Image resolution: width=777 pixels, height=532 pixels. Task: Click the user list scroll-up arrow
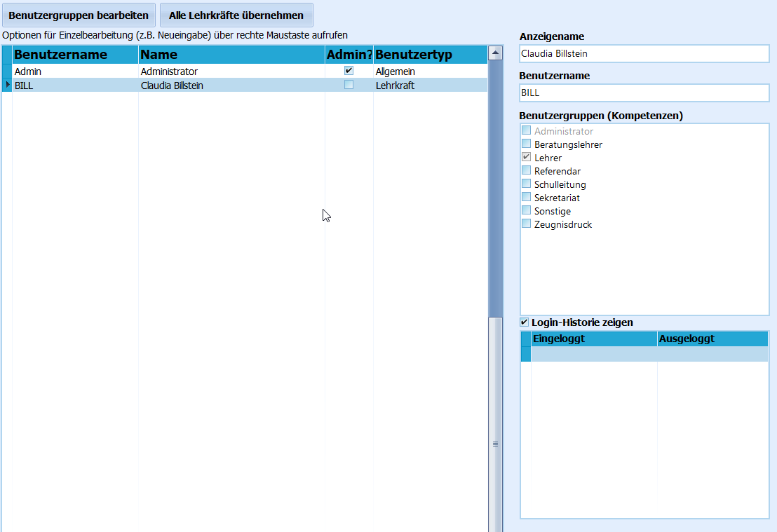tap(495, 53)
